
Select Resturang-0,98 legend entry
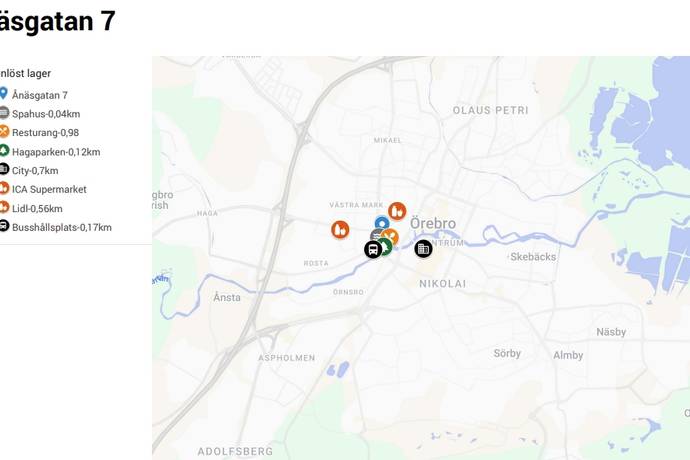point(45,132)
